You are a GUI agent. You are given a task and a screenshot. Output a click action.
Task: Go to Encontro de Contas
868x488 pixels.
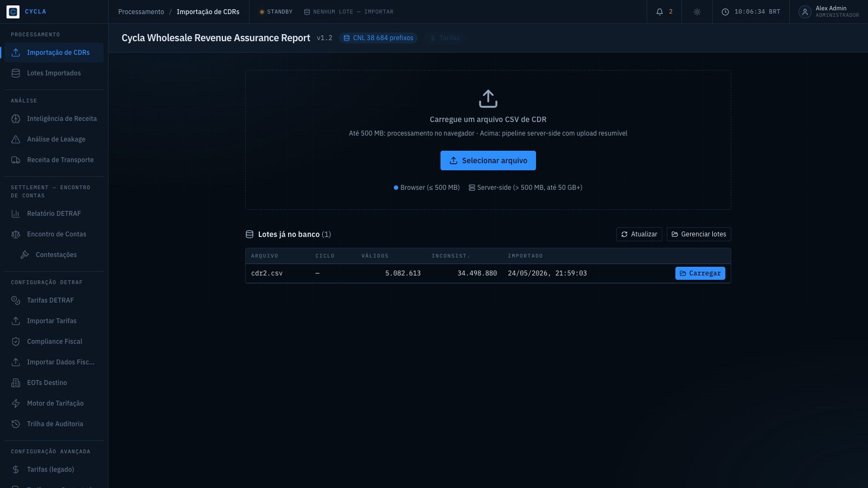(x=54, y=234)
